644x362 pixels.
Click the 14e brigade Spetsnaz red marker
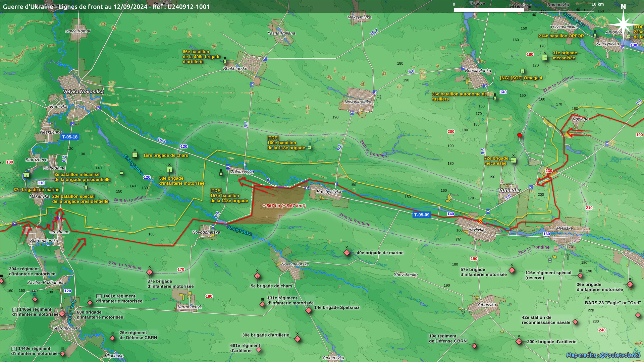point(309,310)
